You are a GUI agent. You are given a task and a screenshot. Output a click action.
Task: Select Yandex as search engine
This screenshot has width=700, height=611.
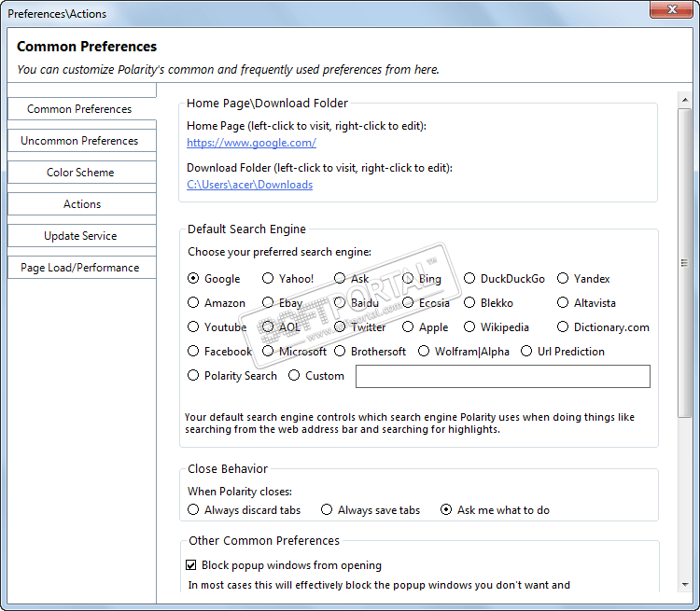564,279
